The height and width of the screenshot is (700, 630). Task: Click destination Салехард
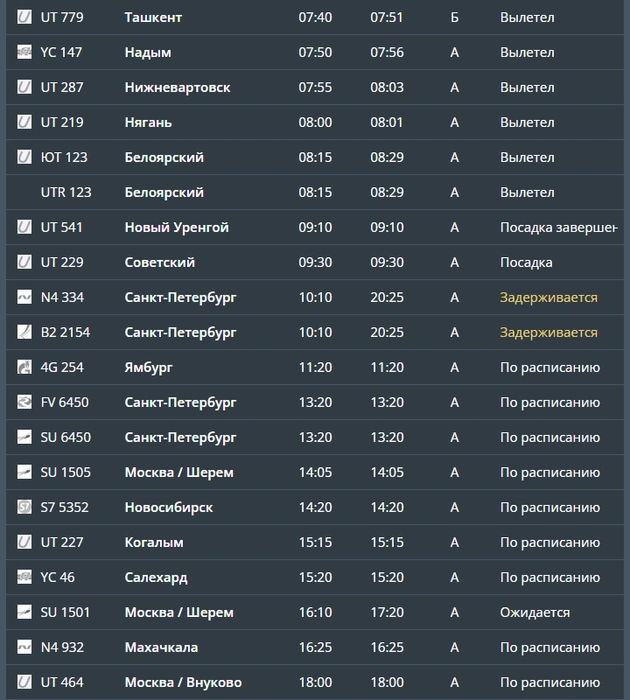[x=156, y=577]
